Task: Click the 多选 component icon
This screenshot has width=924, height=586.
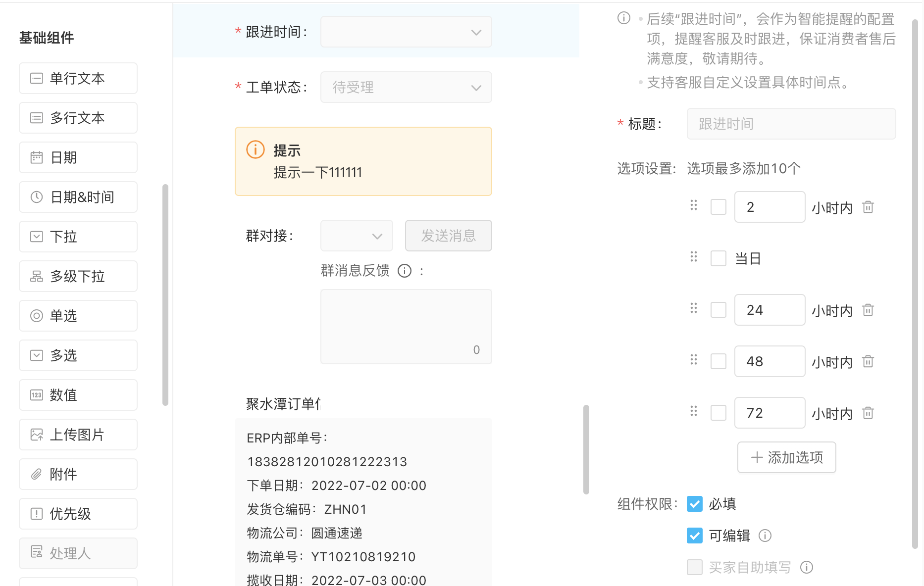Action: (x=37, y=355)
